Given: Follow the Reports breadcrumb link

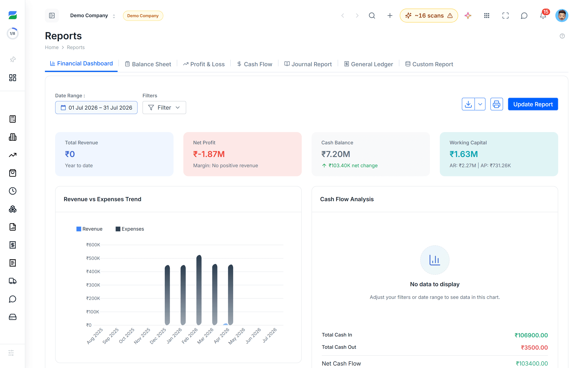Looking at the screenshot, I should coord(76,47).
